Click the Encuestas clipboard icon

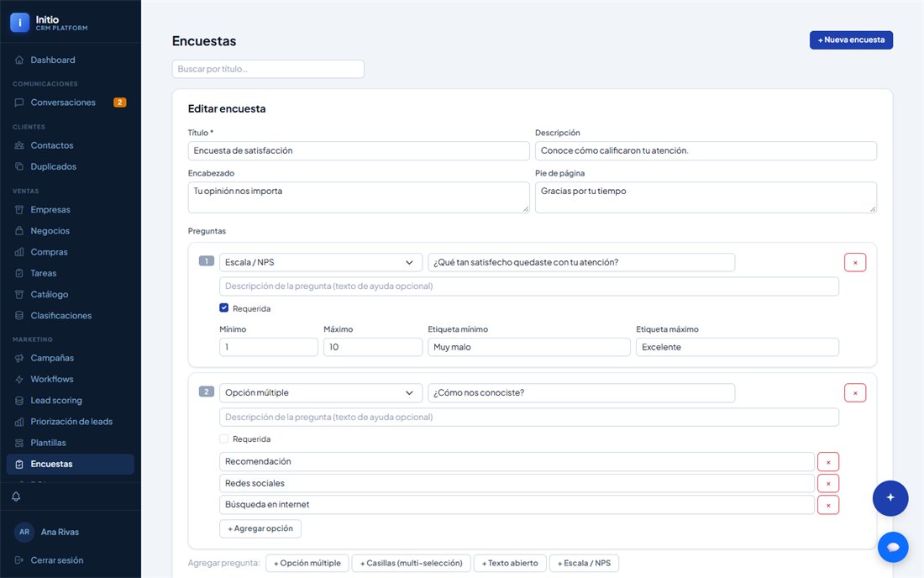pos(18,465)
